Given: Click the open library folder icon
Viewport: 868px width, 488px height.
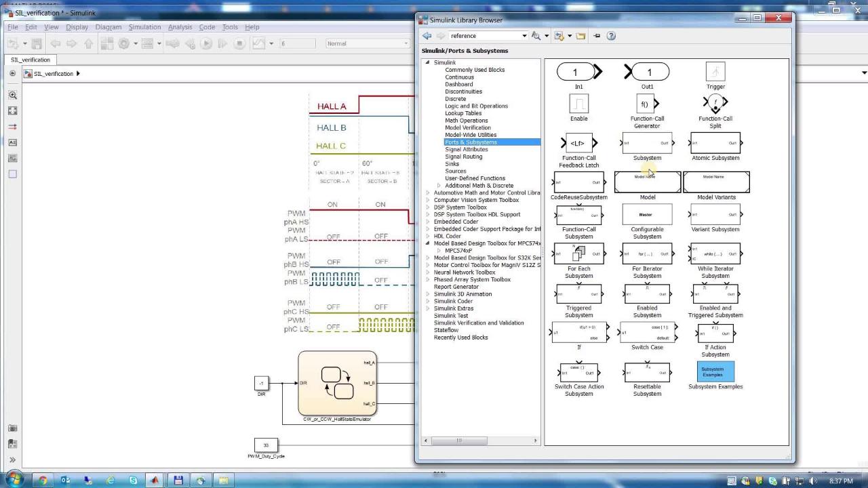Looking at the screenshot, I should click(581, 36).
